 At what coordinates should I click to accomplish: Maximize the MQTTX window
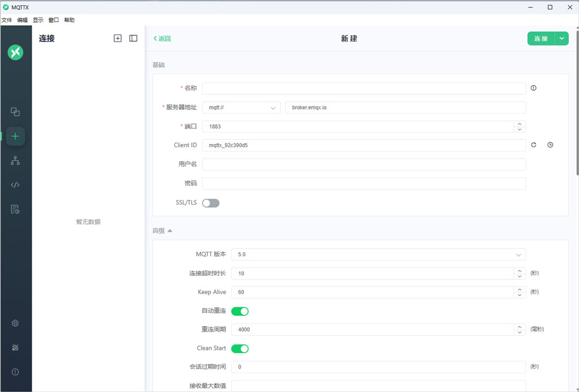pyautogui.click(x=550, y=7)
